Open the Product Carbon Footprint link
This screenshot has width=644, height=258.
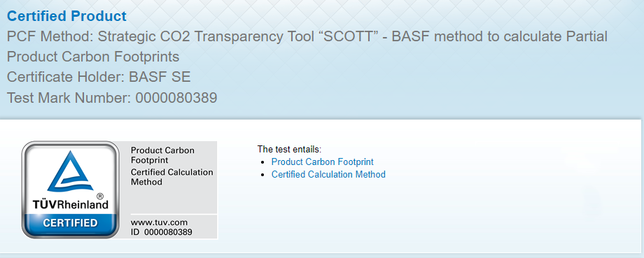323,162
